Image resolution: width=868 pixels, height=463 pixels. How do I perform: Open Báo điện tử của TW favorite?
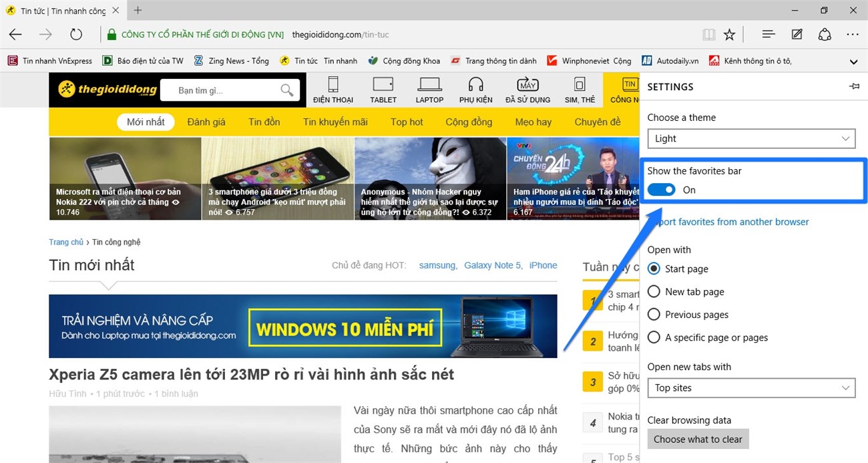[142, 61]
